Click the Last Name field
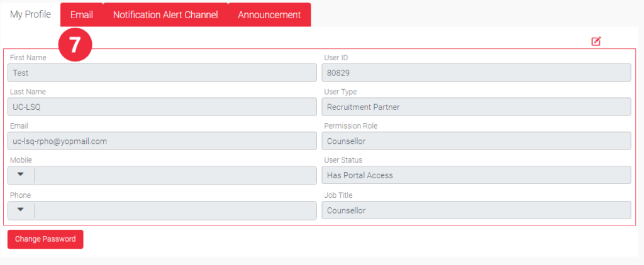The image size is (644, 265). coord(162,107)
